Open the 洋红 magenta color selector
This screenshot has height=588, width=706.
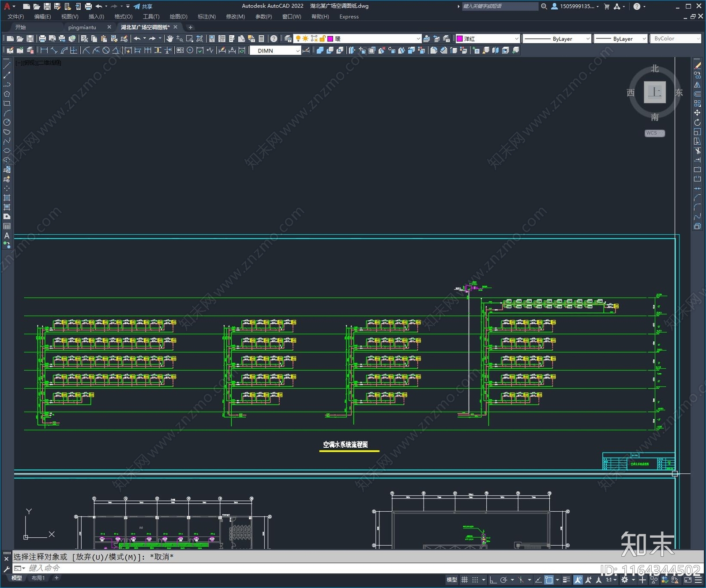488,39
